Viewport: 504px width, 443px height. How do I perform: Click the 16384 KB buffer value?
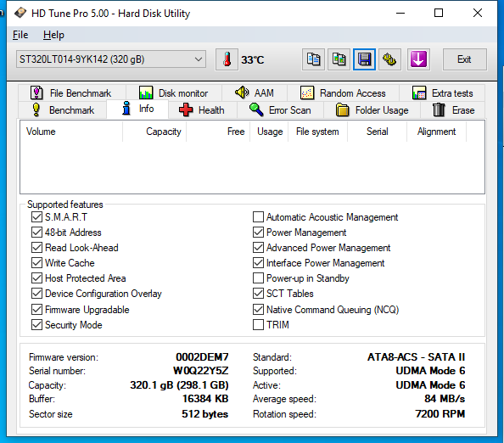[x=205, y=399]
